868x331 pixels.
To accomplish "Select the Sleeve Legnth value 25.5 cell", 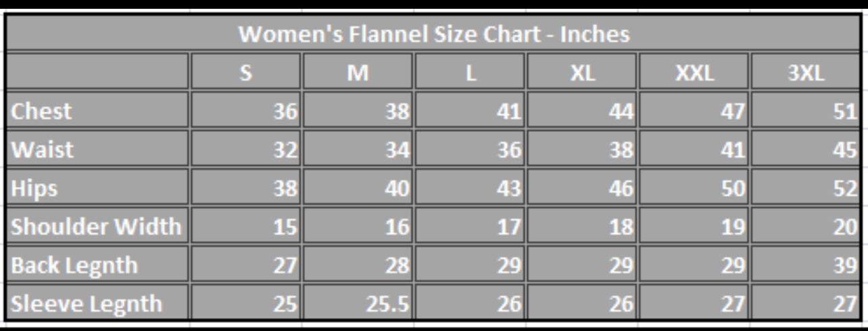I will [x=358, y=304].
